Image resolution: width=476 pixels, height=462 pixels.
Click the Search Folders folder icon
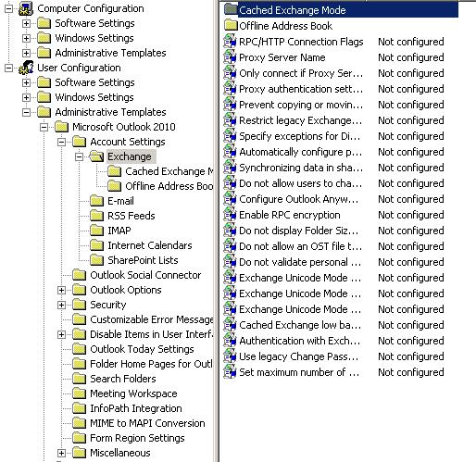(x=79, y=379)
